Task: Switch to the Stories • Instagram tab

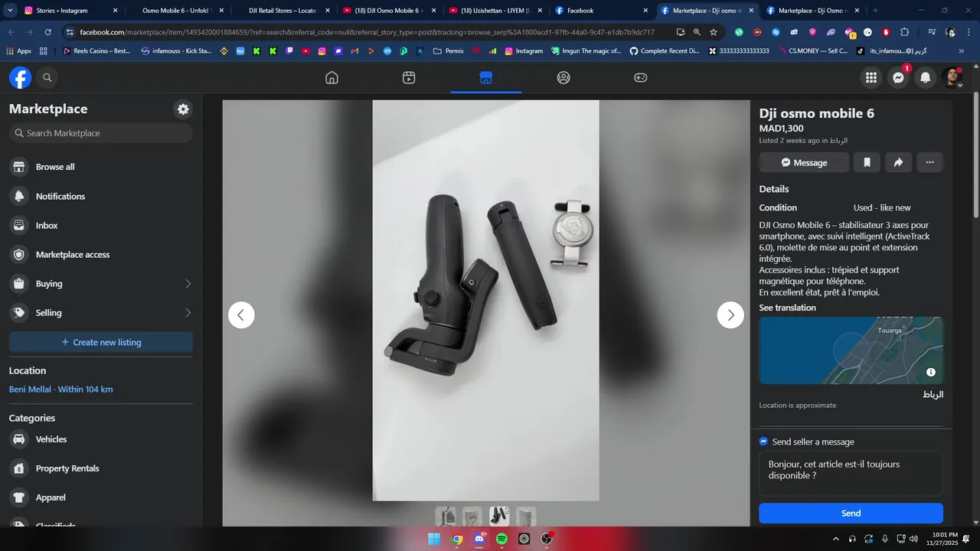Action: click(x=71, y=11)
